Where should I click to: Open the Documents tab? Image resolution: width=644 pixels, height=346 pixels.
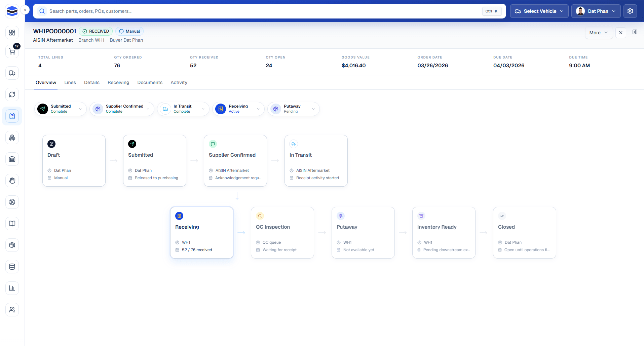150,82
